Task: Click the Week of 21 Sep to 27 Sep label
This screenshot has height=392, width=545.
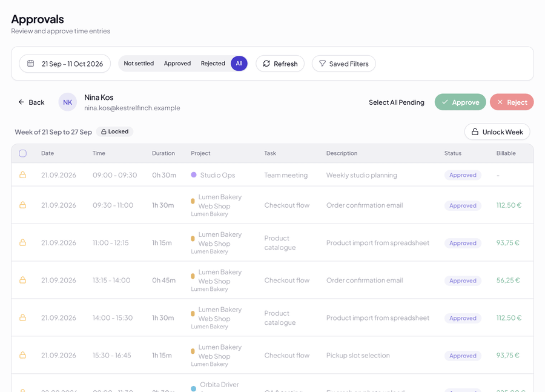Action: (x=53, y=132)
